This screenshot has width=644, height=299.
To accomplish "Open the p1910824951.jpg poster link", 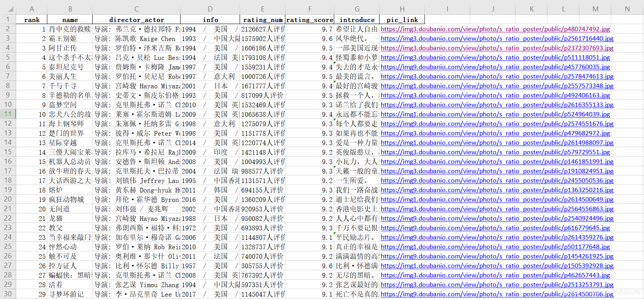I will (x=497, y=171).
